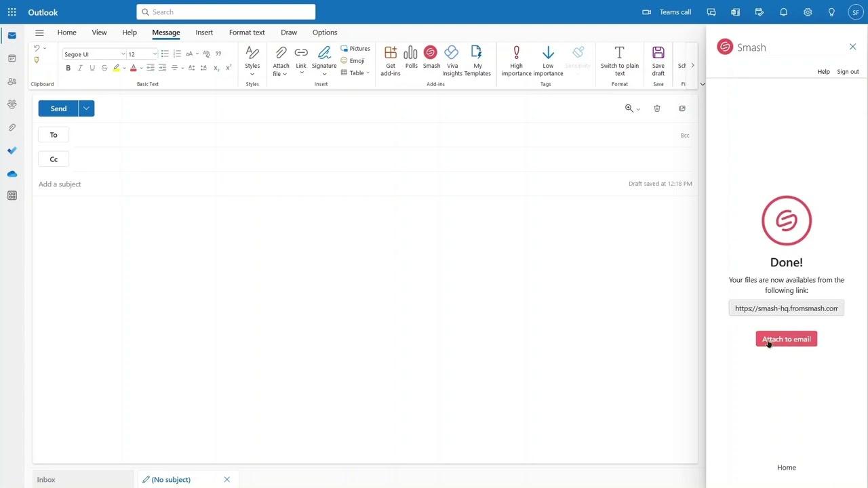The width and height of the screenshot is (868, 488).
Task: Pick the text highlight color
Action: click(117, 68)
